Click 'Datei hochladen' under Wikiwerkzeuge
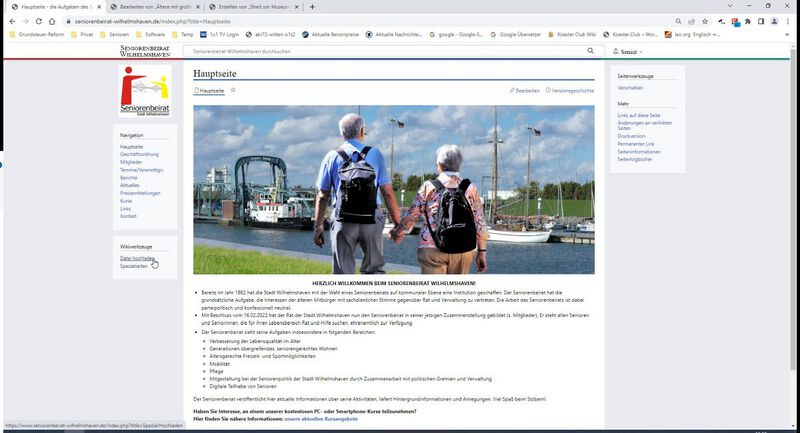 pyautogui.click(x=137, y=258)
